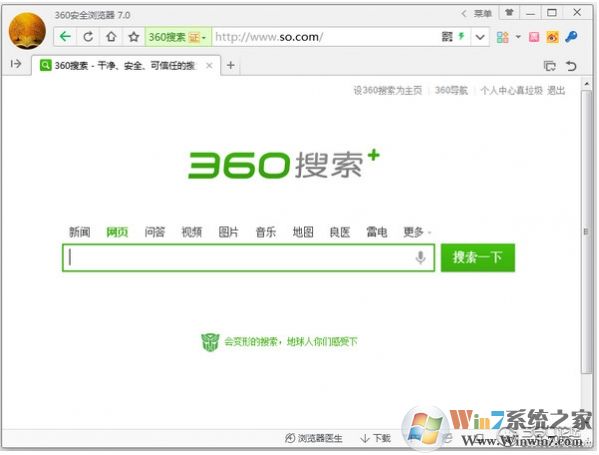599x455 pixels.
Task: Click the blue key password icon
Action: tap(571, 37)
